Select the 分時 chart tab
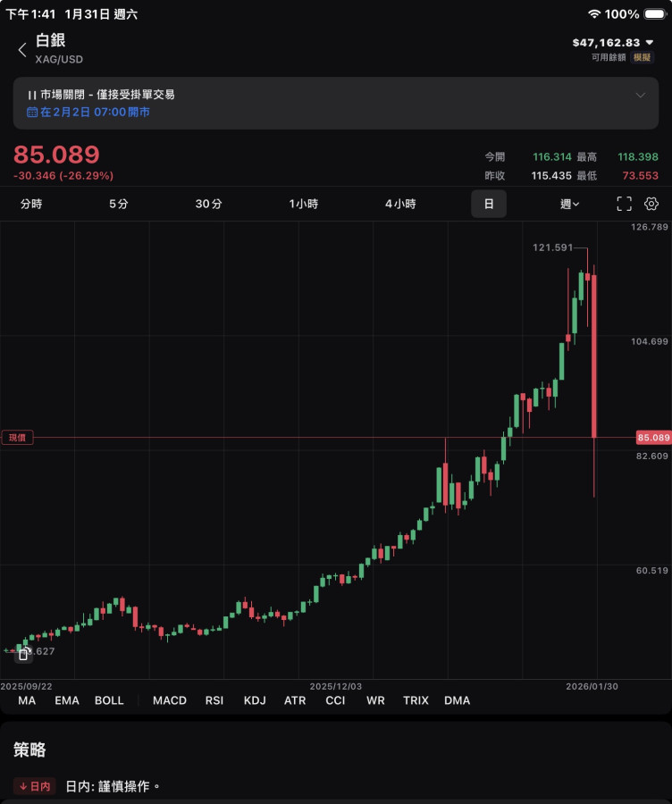The height and width of the screenshot is (804, 672). point(31,204)
